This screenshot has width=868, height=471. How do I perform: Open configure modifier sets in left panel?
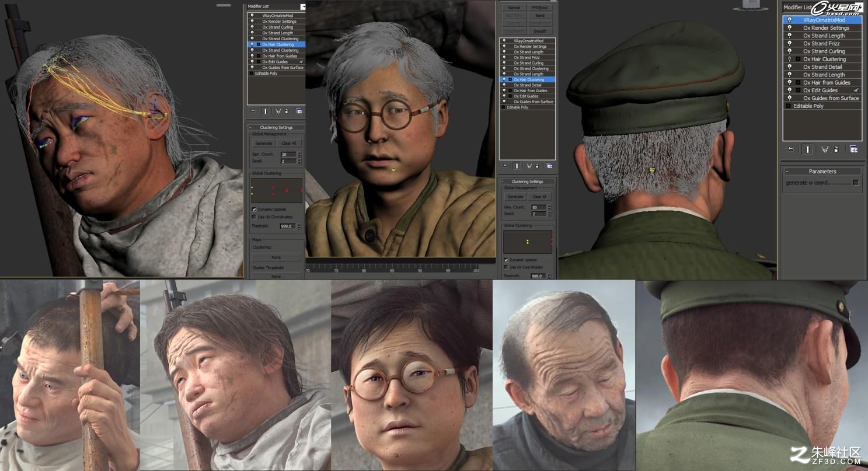[x=299, y=110]
